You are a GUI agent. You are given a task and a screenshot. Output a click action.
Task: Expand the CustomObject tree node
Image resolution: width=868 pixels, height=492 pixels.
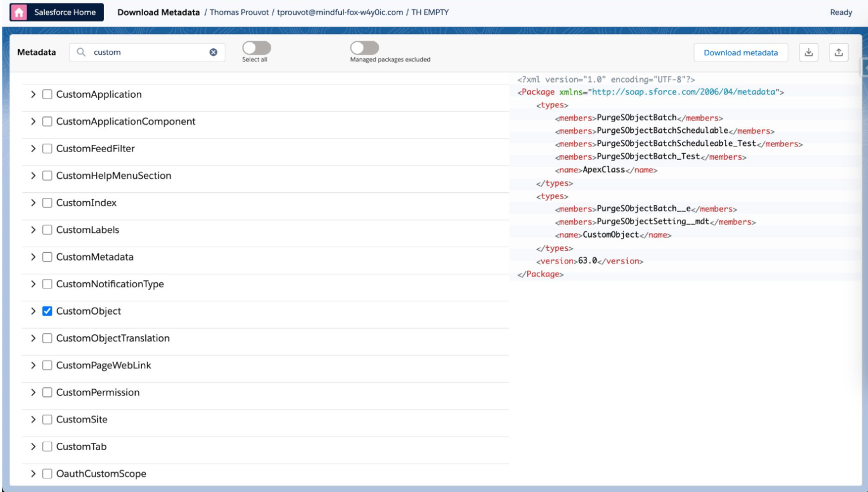[x=33, y=311]
